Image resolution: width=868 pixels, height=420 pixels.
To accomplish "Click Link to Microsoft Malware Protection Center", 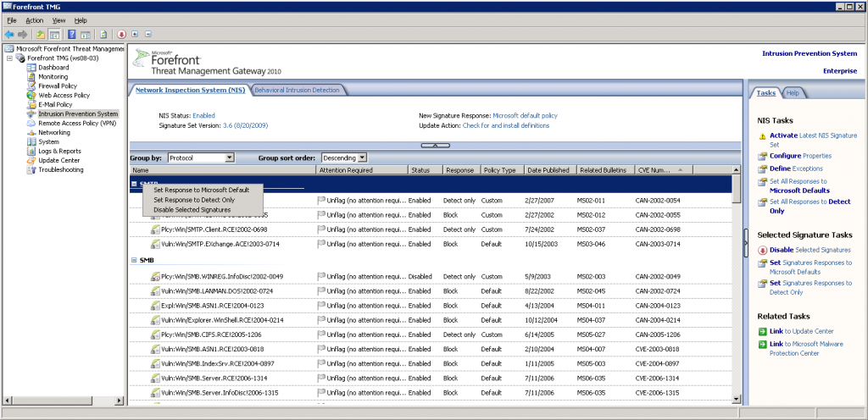I will [x=807, y=349].
